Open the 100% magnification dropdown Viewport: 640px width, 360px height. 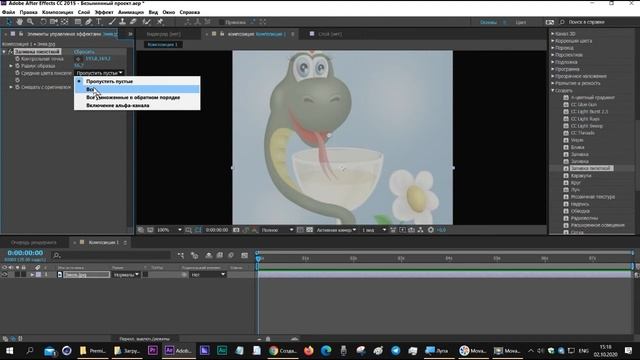click(169, 230)
